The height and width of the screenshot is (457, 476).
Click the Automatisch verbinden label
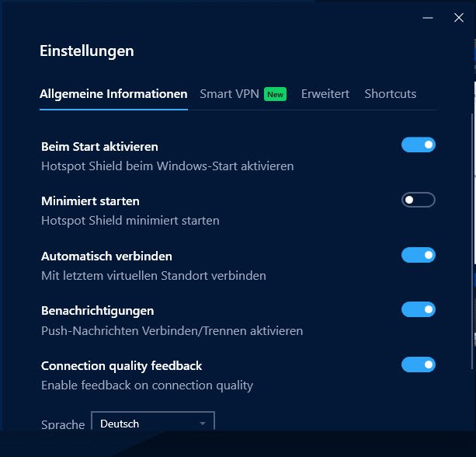tap(106, 256)
